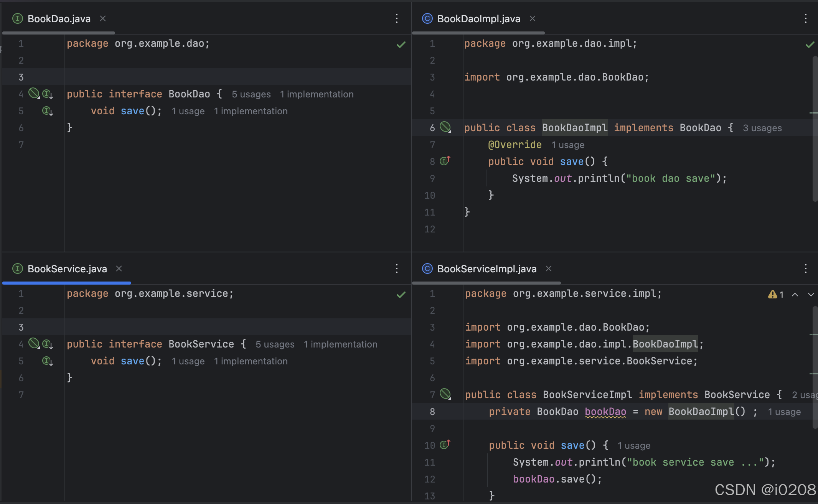Click the no-entry gutter icon next to class BookDaoImpl

[x=445, y=127]
